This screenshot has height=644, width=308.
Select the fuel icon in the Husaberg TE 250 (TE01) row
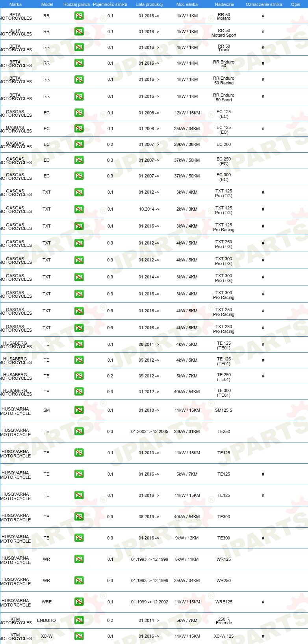[x=79, y=376]
